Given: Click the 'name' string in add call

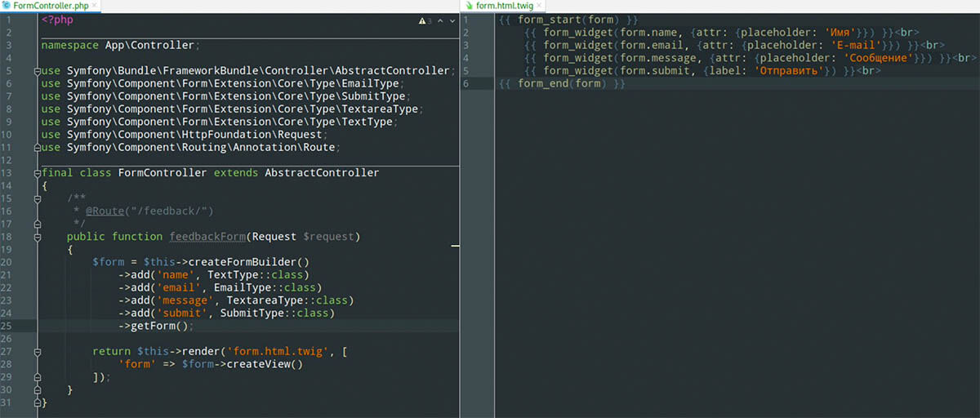Looking at the screenshot, I should pos(175,275).
